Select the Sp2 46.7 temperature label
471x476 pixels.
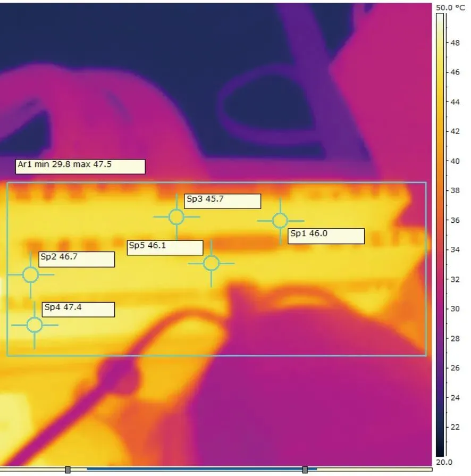77,260
